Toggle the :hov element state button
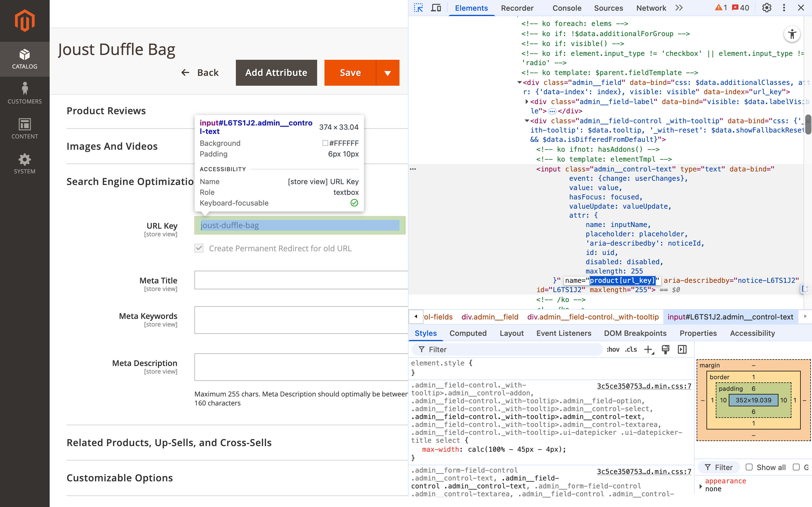 pos(613,349)
